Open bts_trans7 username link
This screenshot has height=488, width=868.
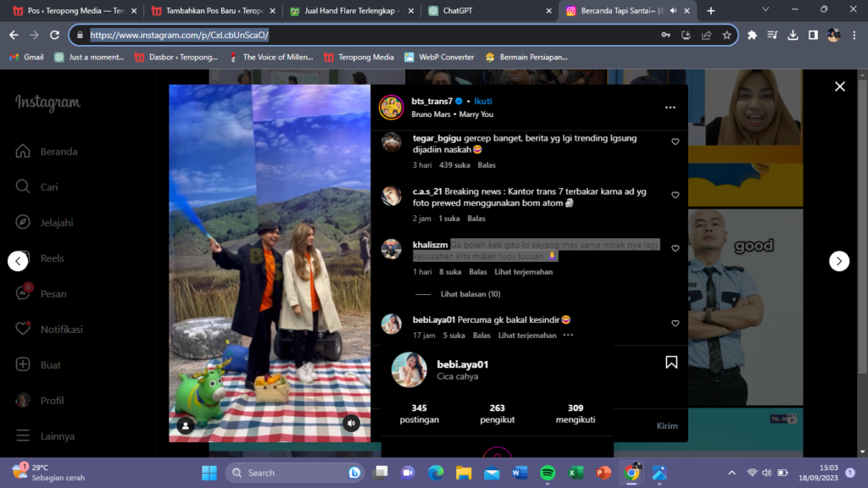431,102
